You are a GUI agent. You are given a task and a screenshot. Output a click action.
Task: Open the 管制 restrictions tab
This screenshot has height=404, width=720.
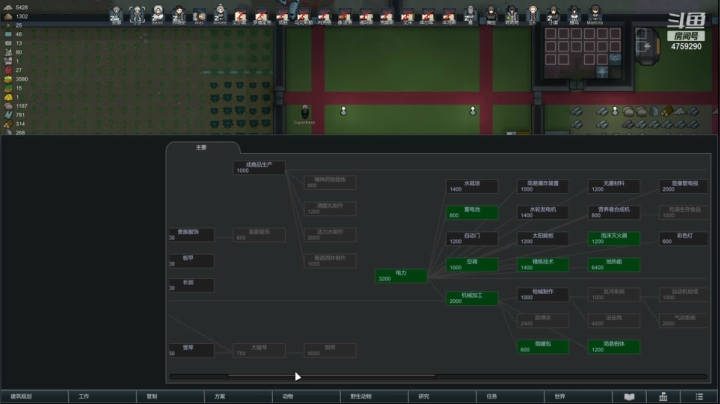170,397
